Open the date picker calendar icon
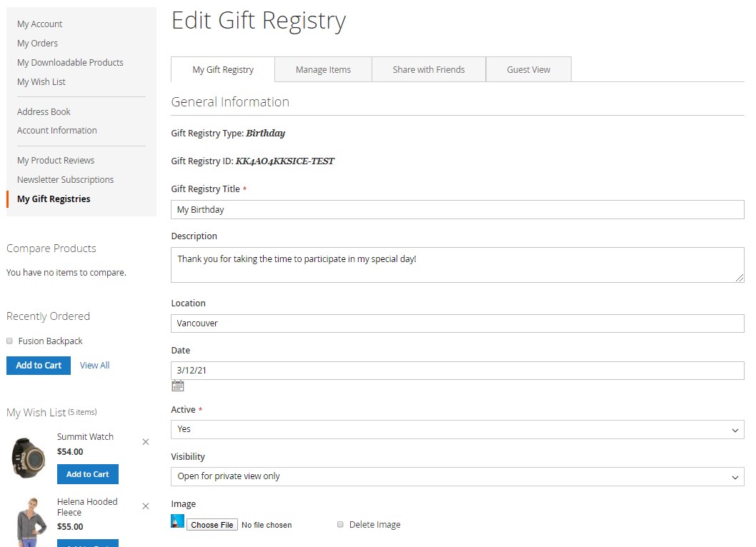The height and width of the screenshot is (547, 756). tap(178, 386)
